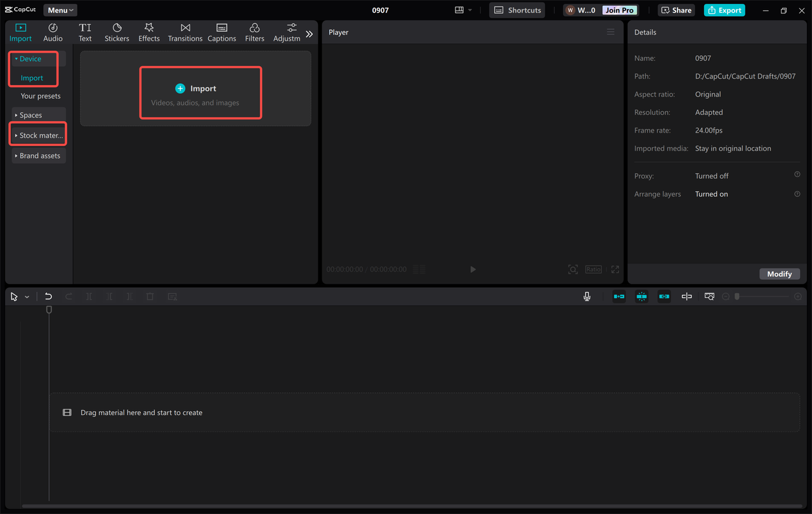Open the Transitions tab
The width and height of the screenshot is (812, 514).
pyautogui.click(x=185, y=32)
